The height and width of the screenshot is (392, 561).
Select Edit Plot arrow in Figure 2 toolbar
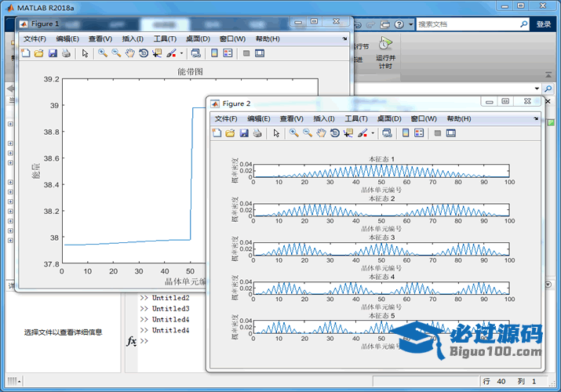(x=276, y=133)
